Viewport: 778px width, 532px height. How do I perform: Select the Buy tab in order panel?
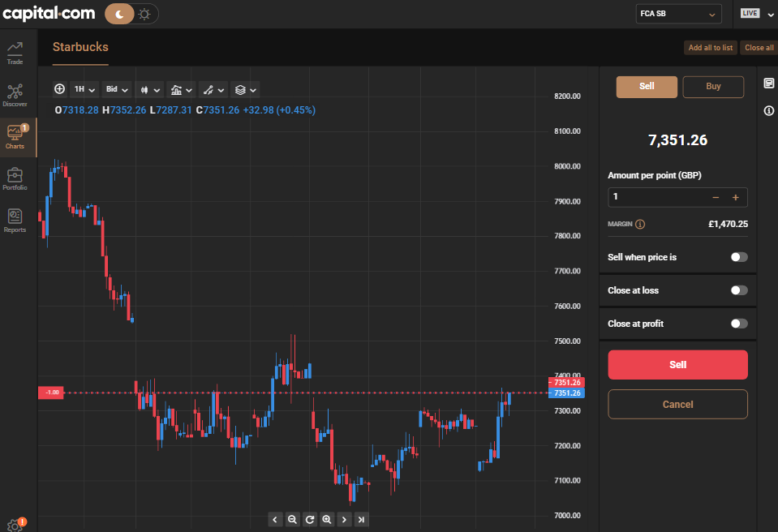[x=713, y=87]
